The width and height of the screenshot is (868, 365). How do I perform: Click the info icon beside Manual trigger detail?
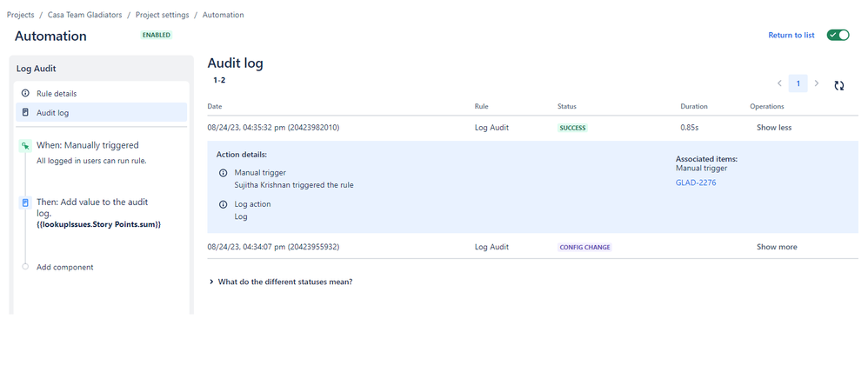pyautogui.click(x=224, y=173)
